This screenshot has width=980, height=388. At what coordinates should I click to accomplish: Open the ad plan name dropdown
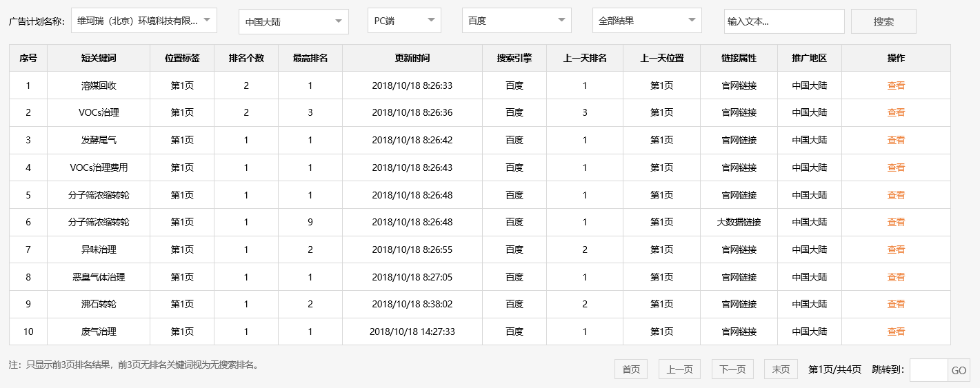coord(143,21)
